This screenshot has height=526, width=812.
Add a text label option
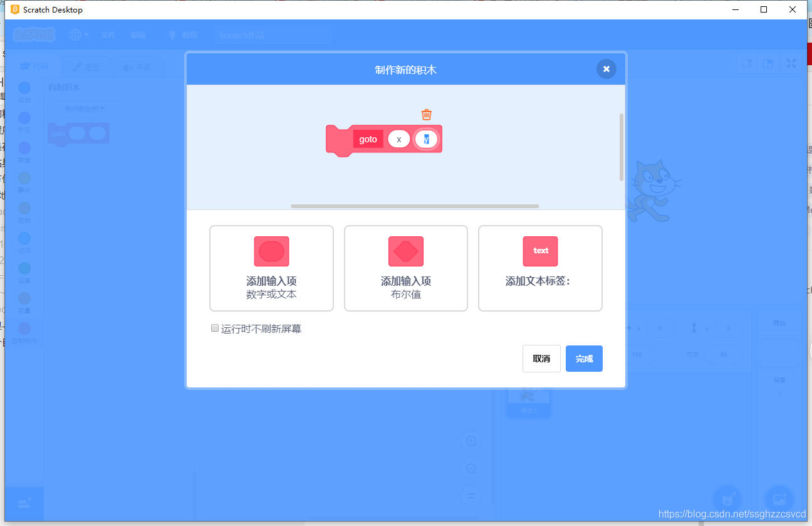point(540,268)
